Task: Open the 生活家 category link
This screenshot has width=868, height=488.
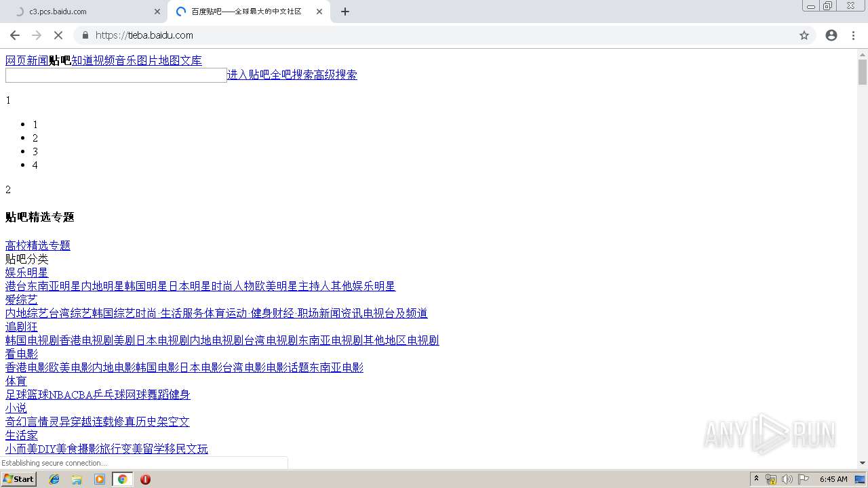Action: pos(22,435)
